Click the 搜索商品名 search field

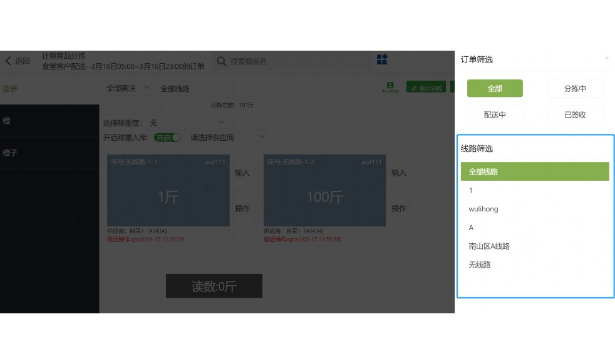click(x=263, y=61)
